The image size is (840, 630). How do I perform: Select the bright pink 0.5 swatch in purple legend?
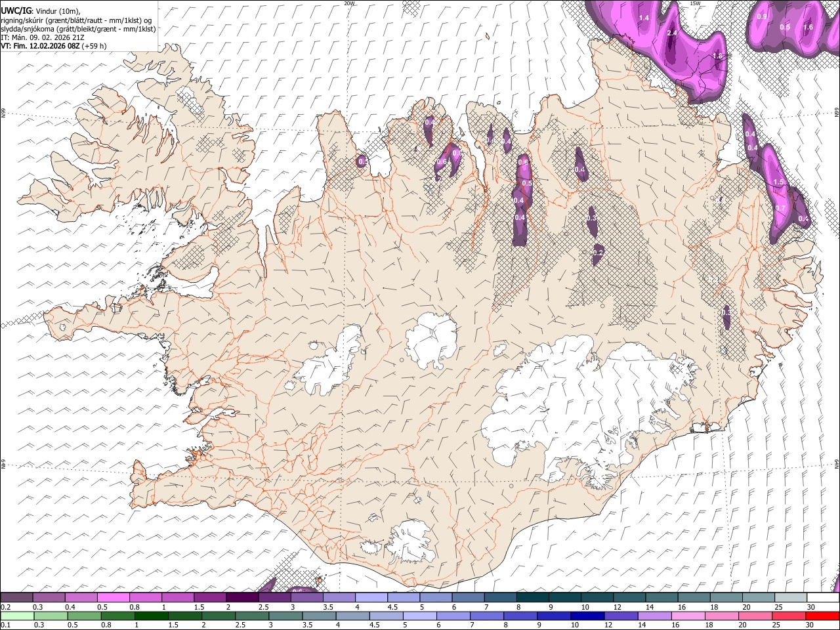click(x=114, y=598)
